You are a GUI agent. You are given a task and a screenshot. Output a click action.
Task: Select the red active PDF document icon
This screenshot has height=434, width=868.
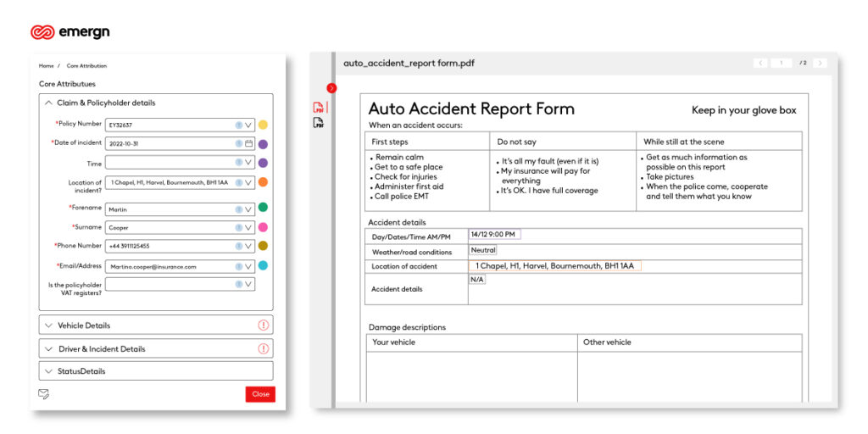point(319,108)
